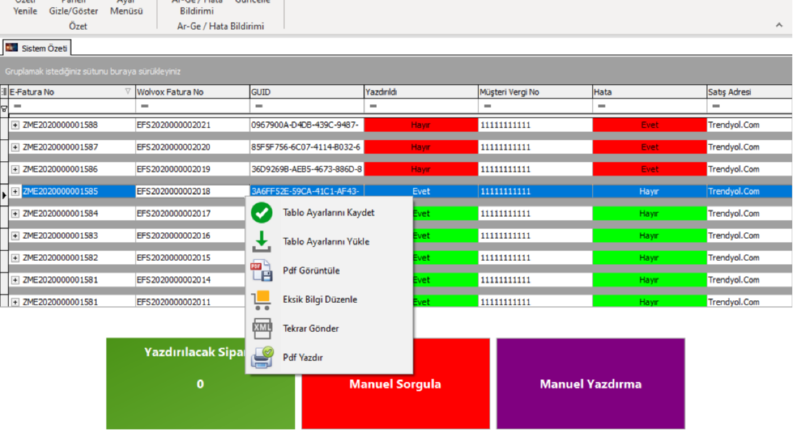Click the PDF Görüntüle file icon

[x=261, y=271]
